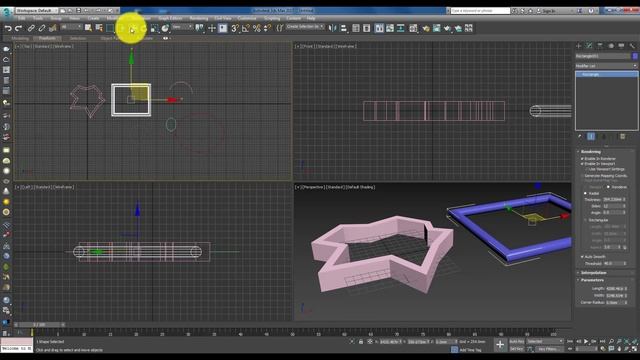This screenshot has height=360, width=640.
Task: Activate the Select and Scale tool
Action: click(x=154, y=28)
